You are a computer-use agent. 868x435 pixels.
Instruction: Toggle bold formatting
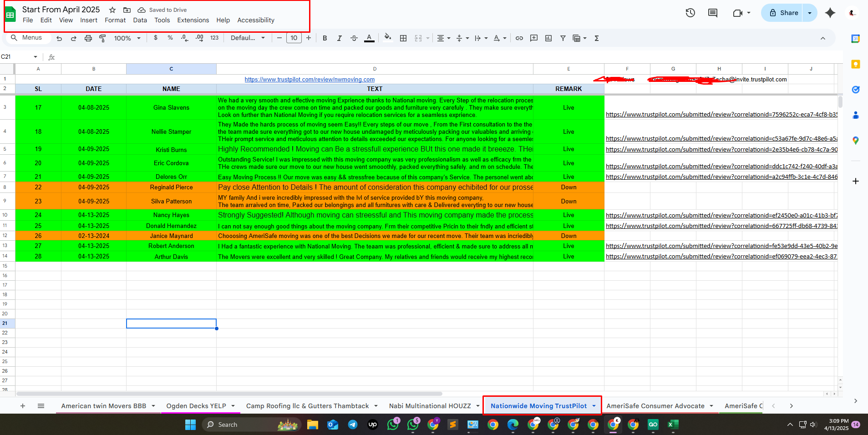325,38
